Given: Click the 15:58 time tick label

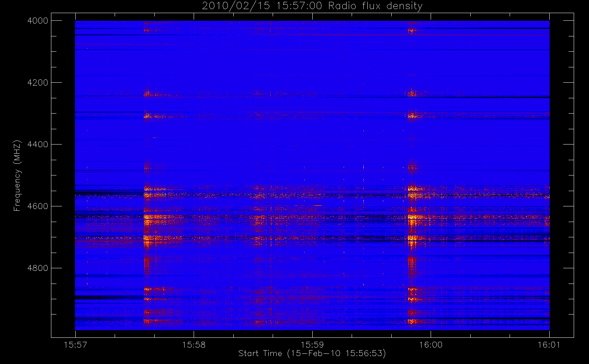Looking at the screenshot, I should coord(194,345).
